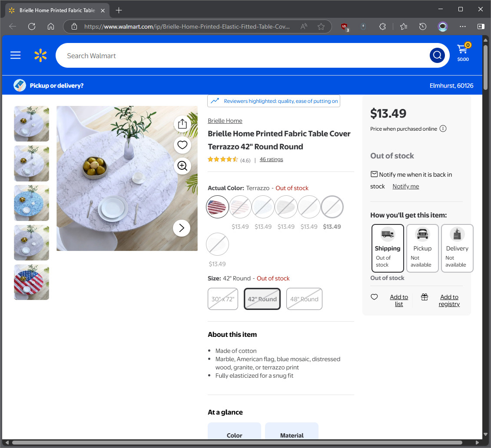
Task: Click the gift icon next to Add to registry
Action: tap(424, 297)
